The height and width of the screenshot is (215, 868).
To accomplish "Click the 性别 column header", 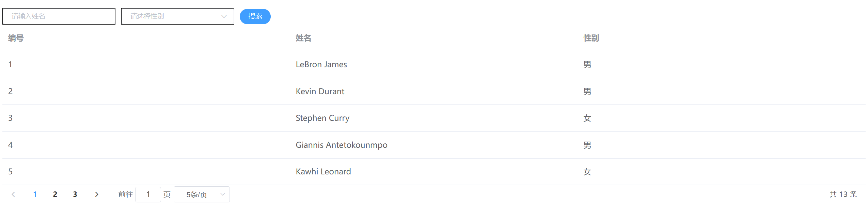I will 591,38.
